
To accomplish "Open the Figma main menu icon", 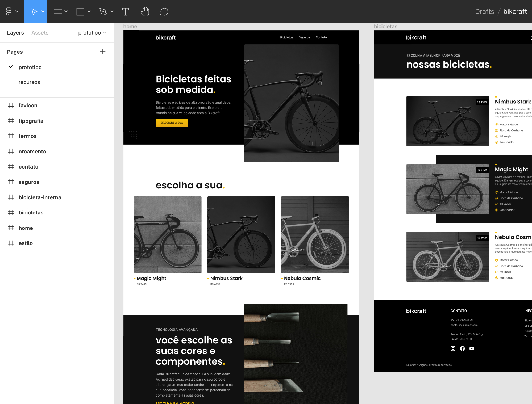I will pos(9,11).
